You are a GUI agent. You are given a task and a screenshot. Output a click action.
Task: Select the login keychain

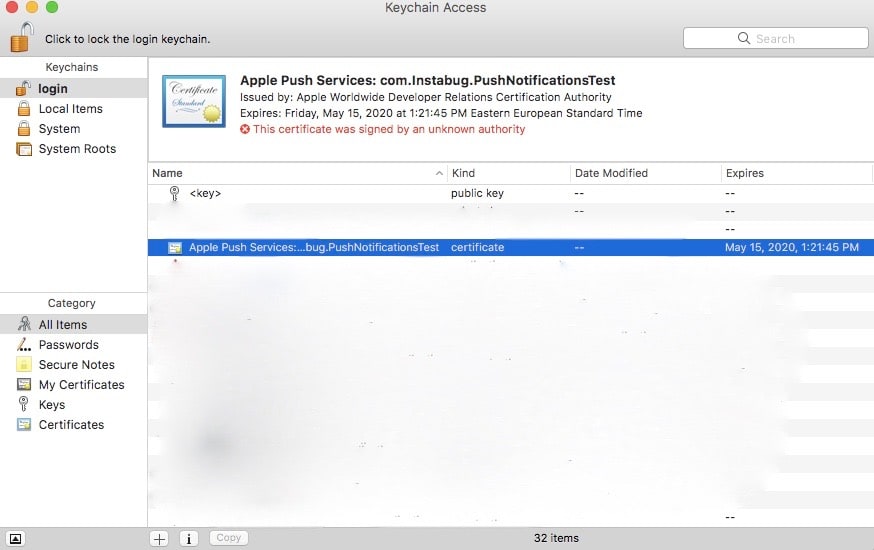(74, 89)
